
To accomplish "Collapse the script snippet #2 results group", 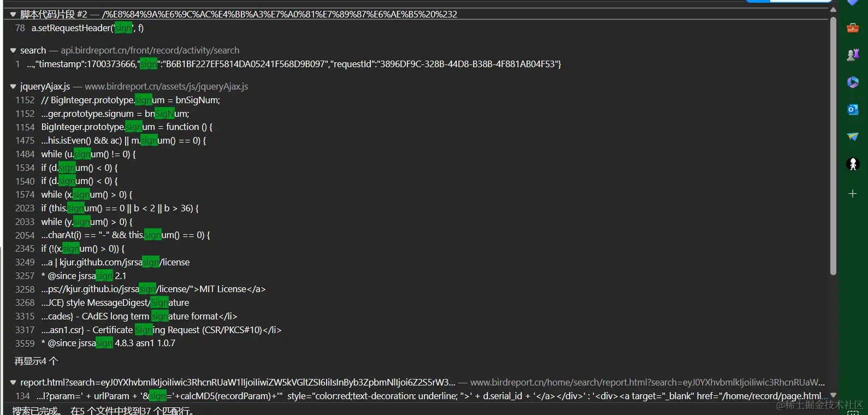I will coord(13,15).
